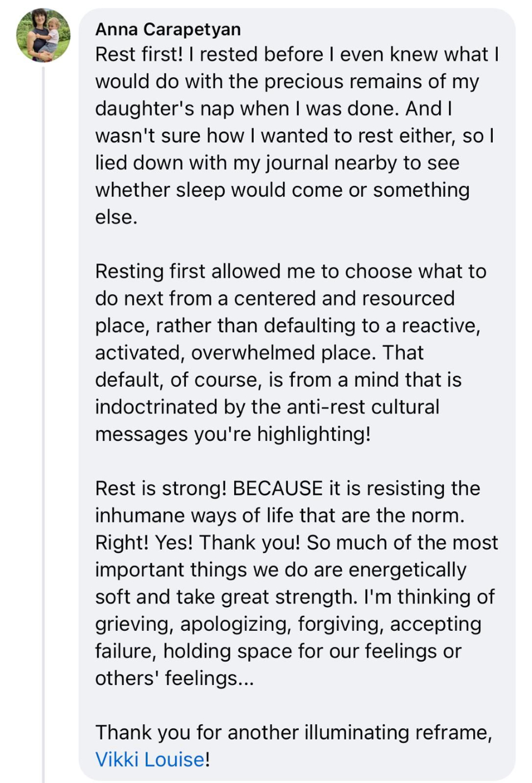Image resolution: width=532 pixels, height=783 pixels.
Task: Open the tagged Vikki Louise profile link
Action: [x=150, y=759]
